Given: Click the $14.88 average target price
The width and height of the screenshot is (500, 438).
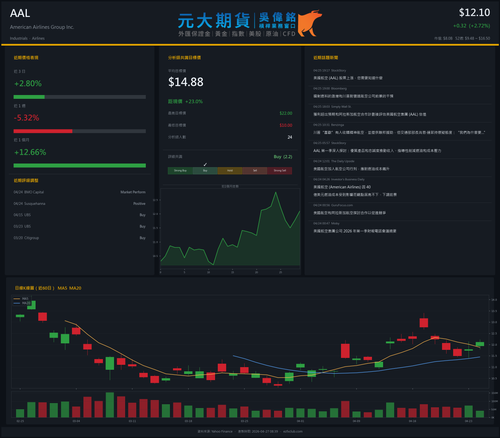Looking at the screenshot, I should click(186, 82).
